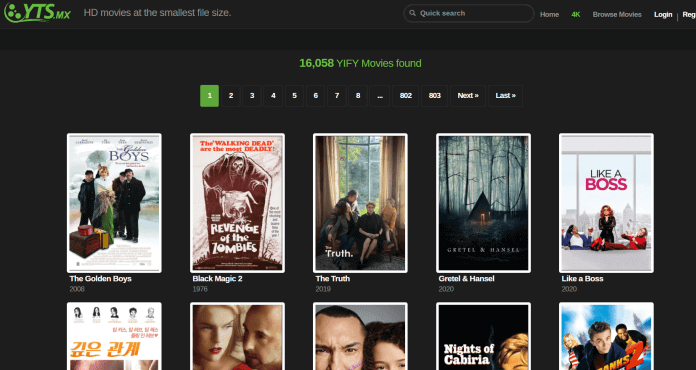696x370 pixels.
Task: Jump to page 803
Action: pyautogui.click(x=435, y=96)
